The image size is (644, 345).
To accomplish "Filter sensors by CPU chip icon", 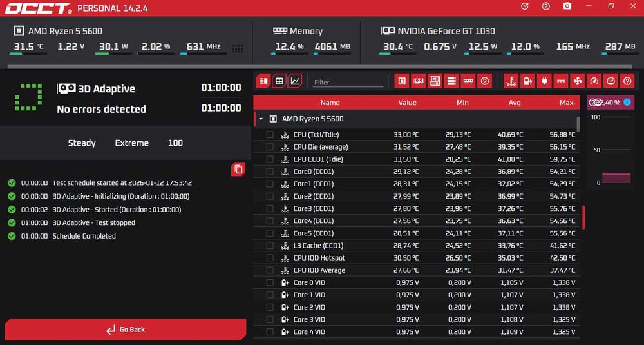I will [402, 81].
